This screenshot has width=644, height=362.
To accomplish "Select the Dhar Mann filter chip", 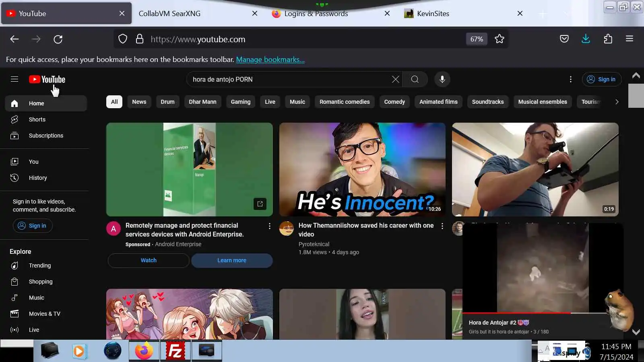I will tap(203, 102).
